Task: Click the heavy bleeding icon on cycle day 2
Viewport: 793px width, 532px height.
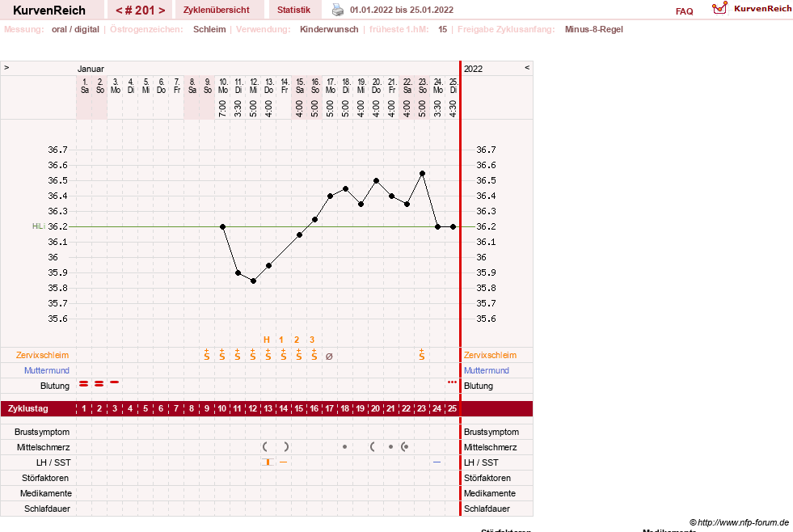Action: [x=99, y=384]
